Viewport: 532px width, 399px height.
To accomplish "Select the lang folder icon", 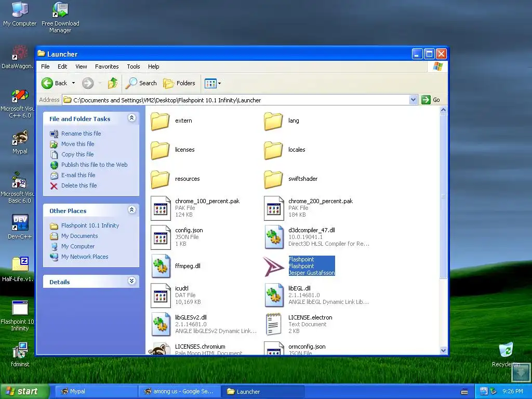I will click(x=273, y=121).
